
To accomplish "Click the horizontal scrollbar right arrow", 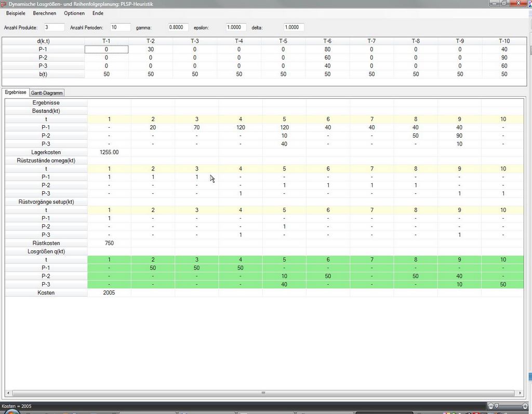I will click(x=520, y=393).
